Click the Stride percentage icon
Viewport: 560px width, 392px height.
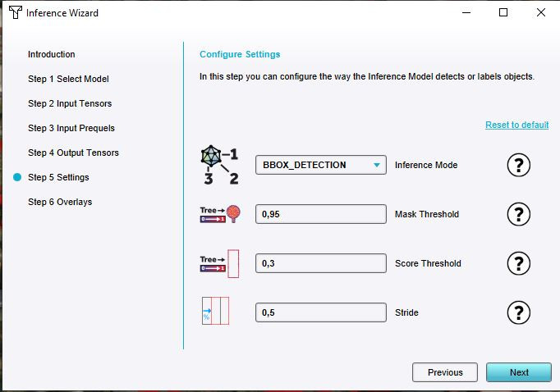[x=215, y=311]
